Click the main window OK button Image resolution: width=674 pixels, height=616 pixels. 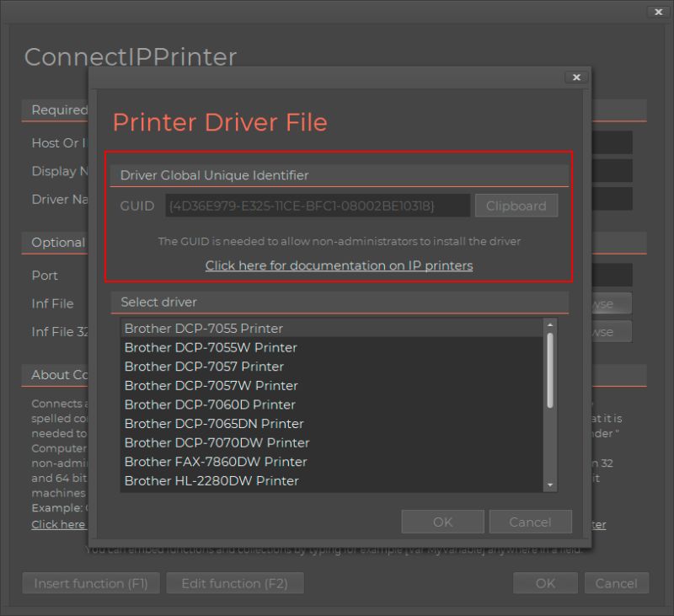coord(545,583)
